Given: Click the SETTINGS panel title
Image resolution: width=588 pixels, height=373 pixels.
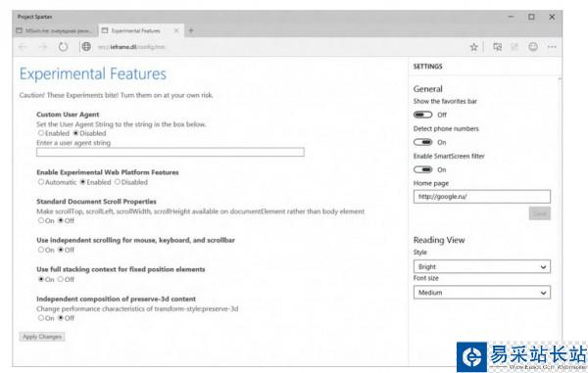Looking at the screenshot, I should point(428,67).
